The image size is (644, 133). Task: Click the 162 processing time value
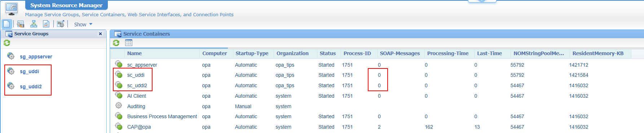pyautogui.click(x=429, y=127)
